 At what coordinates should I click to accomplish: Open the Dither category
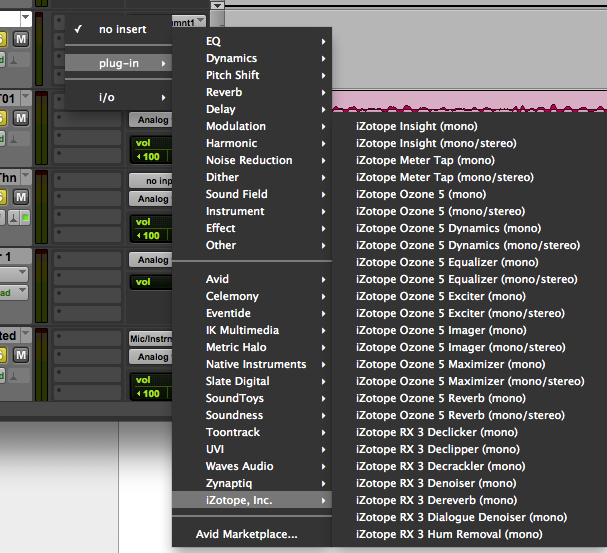click(x=252, y=177)
